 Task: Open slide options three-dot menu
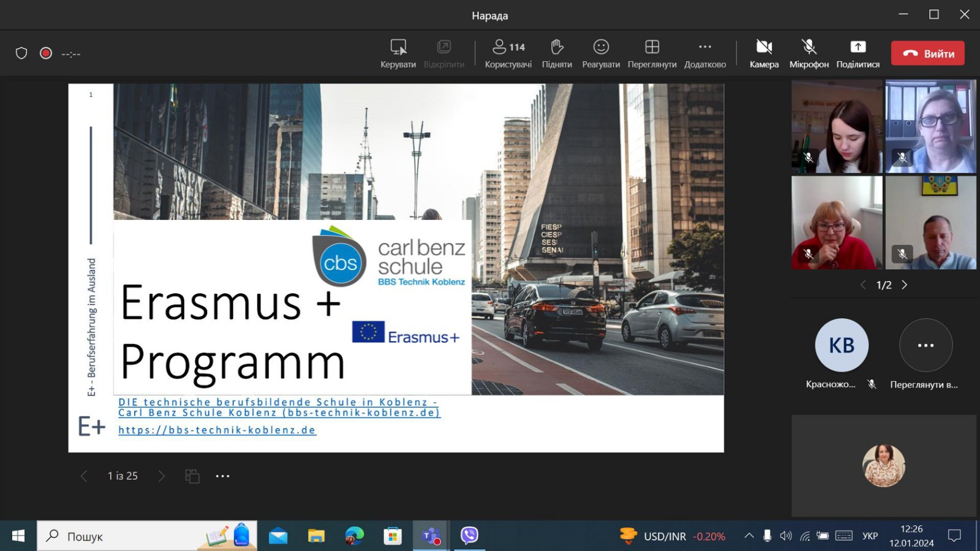(x=222, y=476)
